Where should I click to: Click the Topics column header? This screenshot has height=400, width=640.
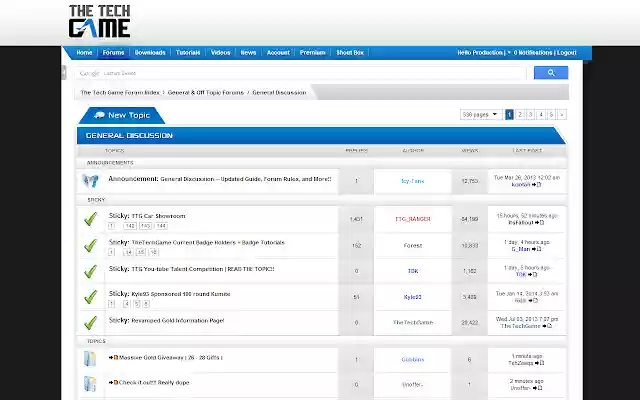[114, 151]
